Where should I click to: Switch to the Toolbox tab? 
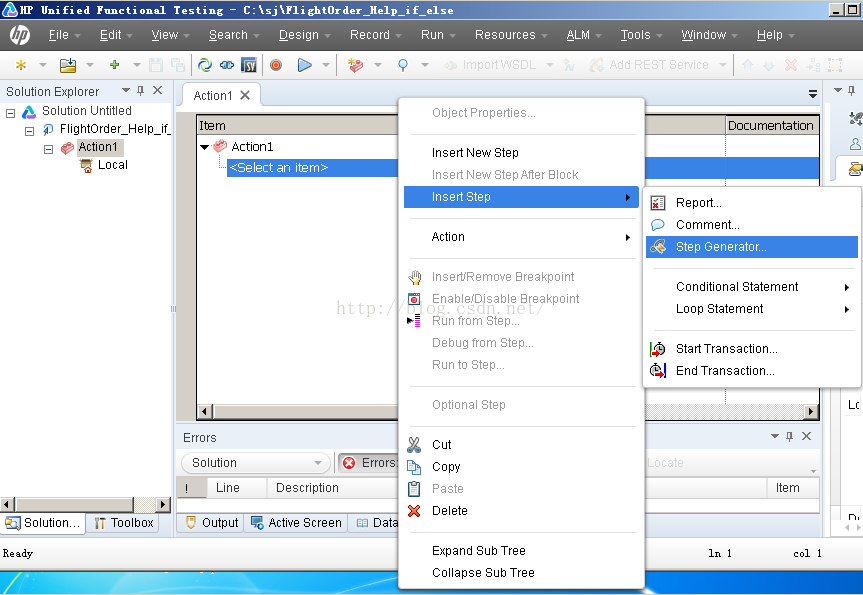pos(123,522)
